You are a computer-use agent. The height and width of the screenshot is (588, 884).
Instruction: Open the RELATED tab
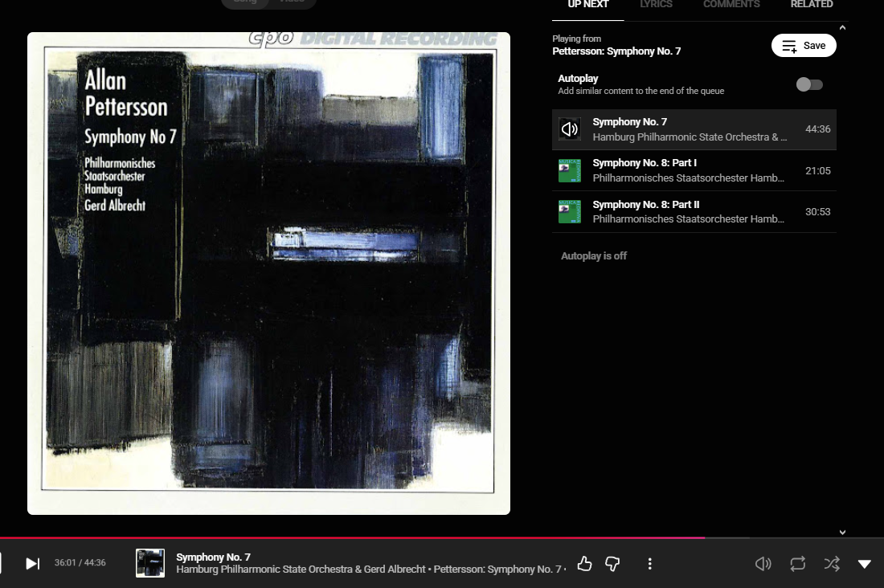click(812, 5)
